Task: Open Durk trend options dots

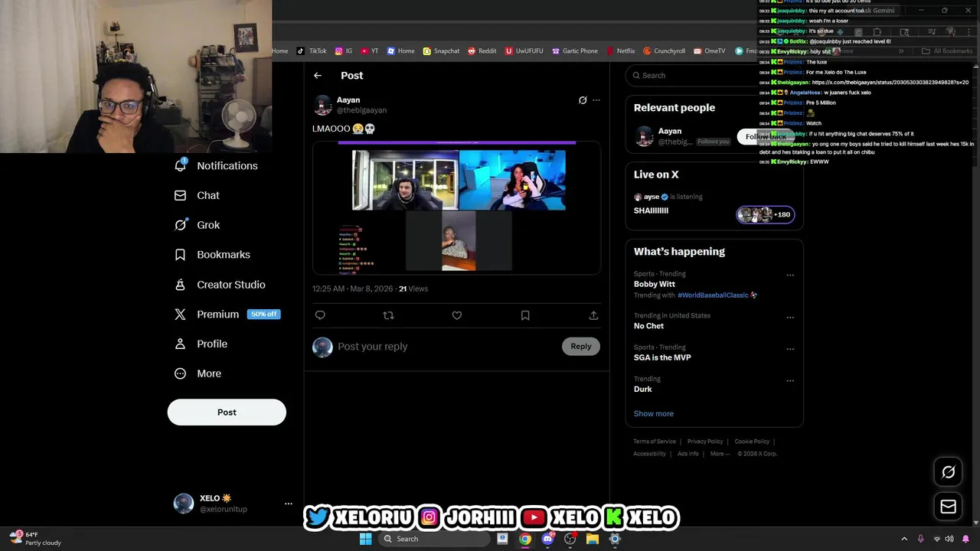Action: 790,380
